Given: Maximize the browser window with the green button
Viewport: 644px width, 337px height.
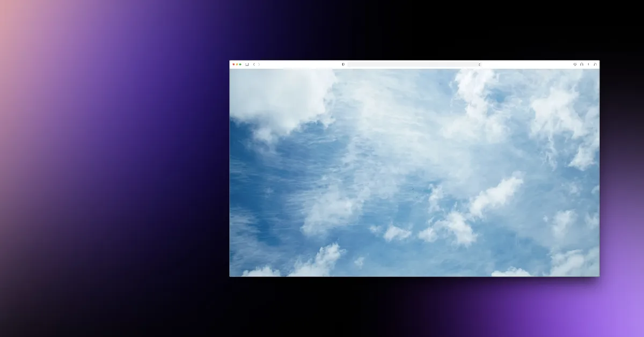Looking at the screenshot, I should click(240, 64).
